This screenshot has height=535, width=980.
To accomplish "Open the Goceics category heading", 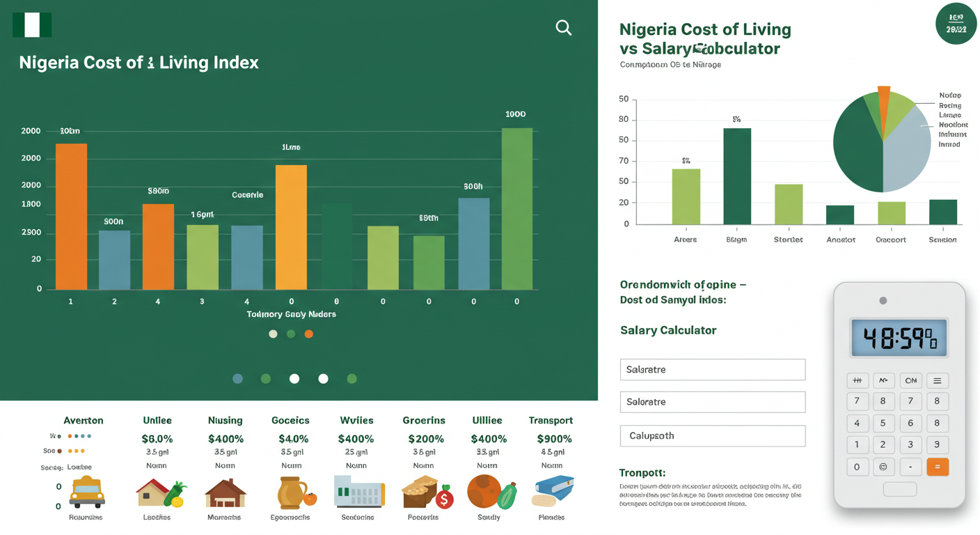I will coord(290,420).
